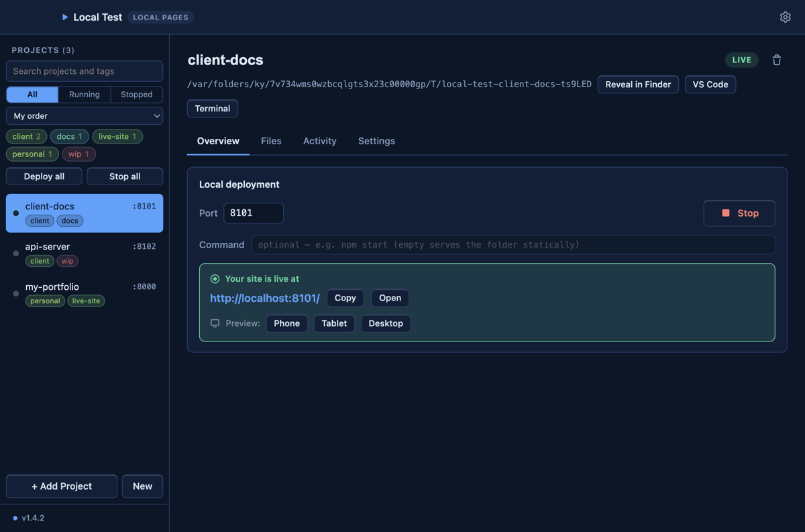
Task: Open the live site in browser
Action: pyautogui.click(x=390, y=298)
